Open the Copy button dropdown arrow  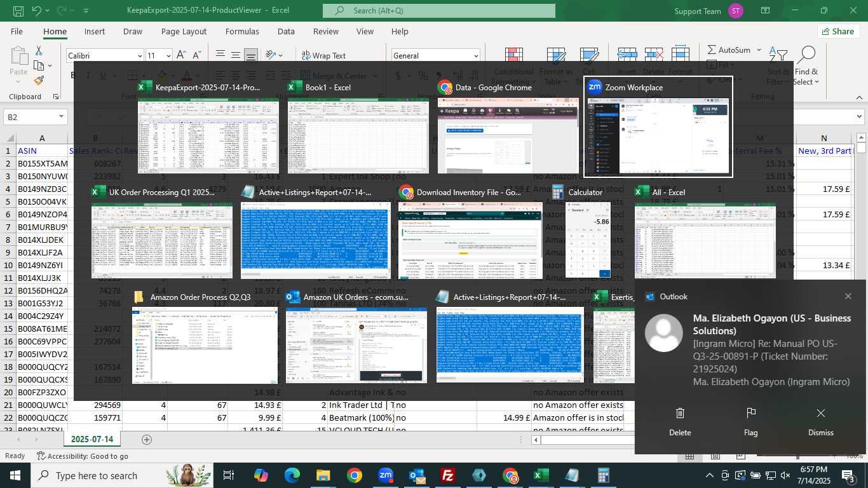pos(50,65)
